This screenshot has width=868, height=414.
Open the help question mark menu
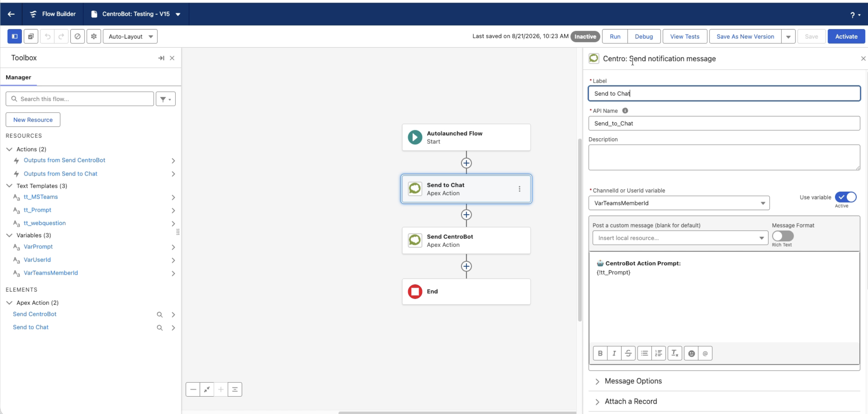click(855, 15)
